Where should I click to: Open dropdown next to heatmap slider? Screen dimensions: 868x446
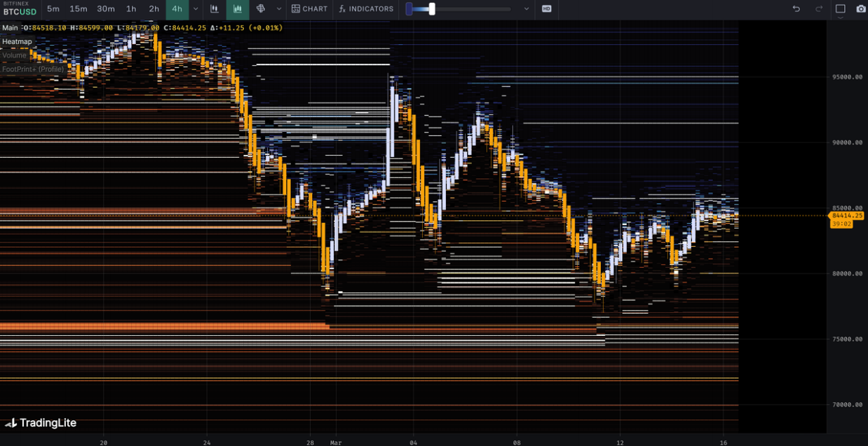click(527, 9)
